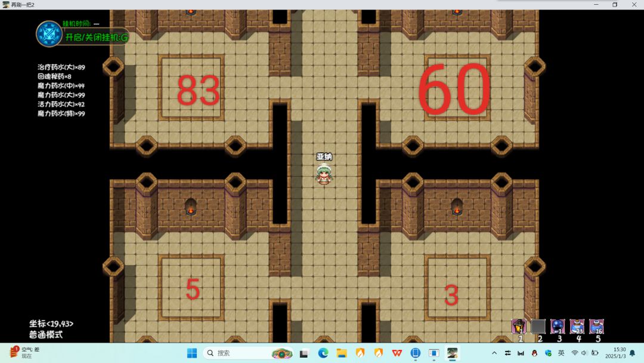Use the blue potion with count 16
The image size is (644, 363).
coord(596,327)
